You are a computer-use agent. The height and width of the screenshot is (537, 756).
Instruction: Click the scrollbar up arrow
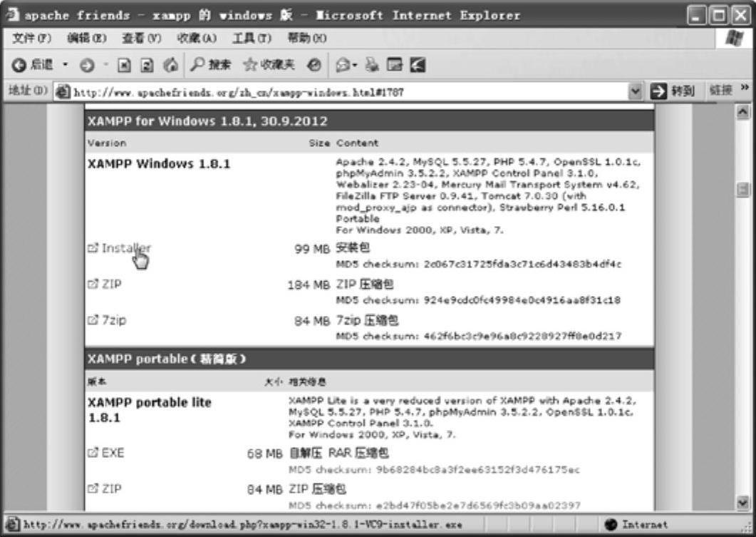743,113
